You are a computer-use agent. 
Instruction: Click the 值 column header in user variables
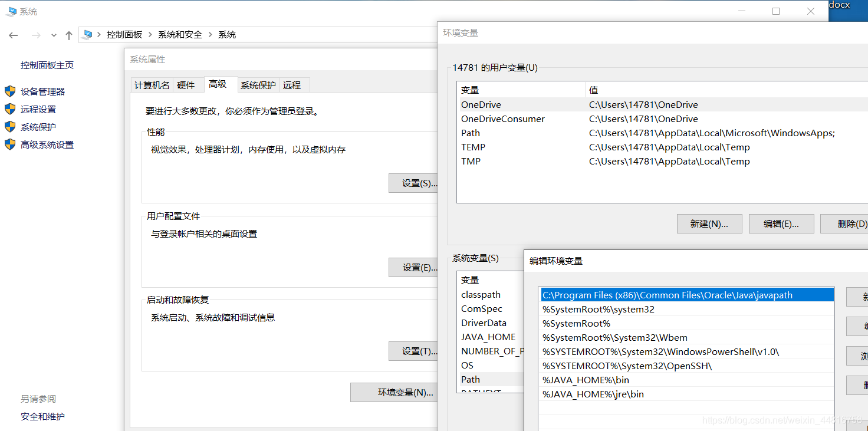coord(726,90)
